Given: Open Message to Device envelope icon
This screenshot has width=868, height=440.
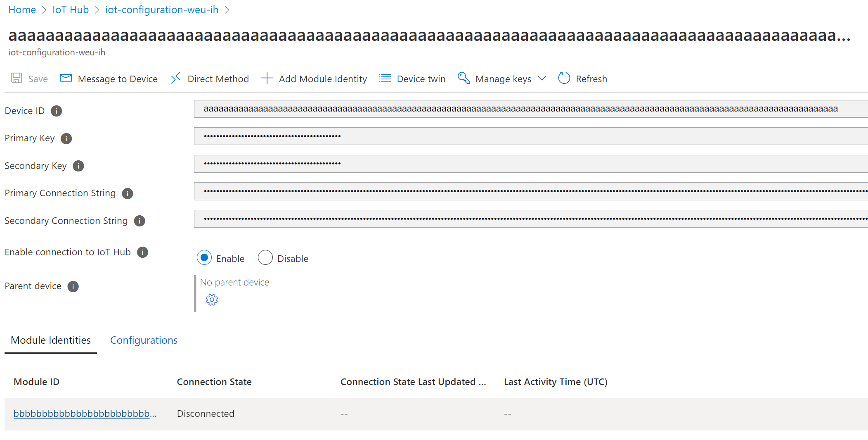Looking at the screenshot, I should coord(66,78).
